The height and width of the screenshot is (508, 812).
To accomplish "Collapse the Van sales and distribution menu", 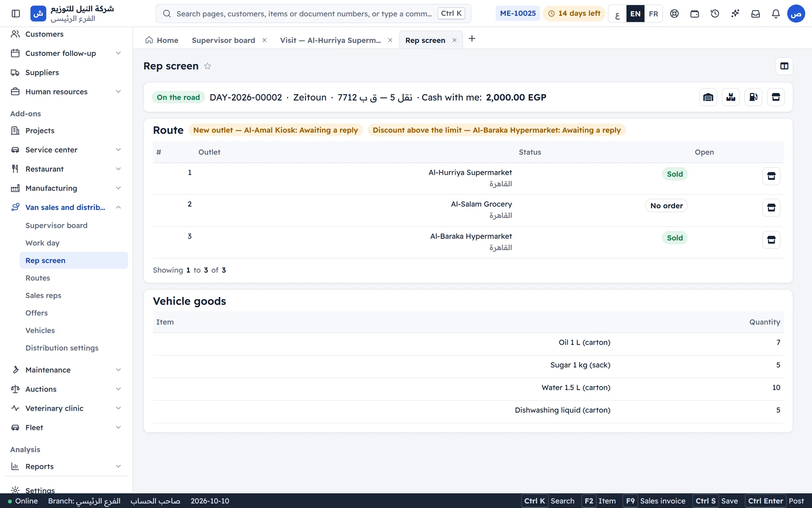I will pos(66,207).
